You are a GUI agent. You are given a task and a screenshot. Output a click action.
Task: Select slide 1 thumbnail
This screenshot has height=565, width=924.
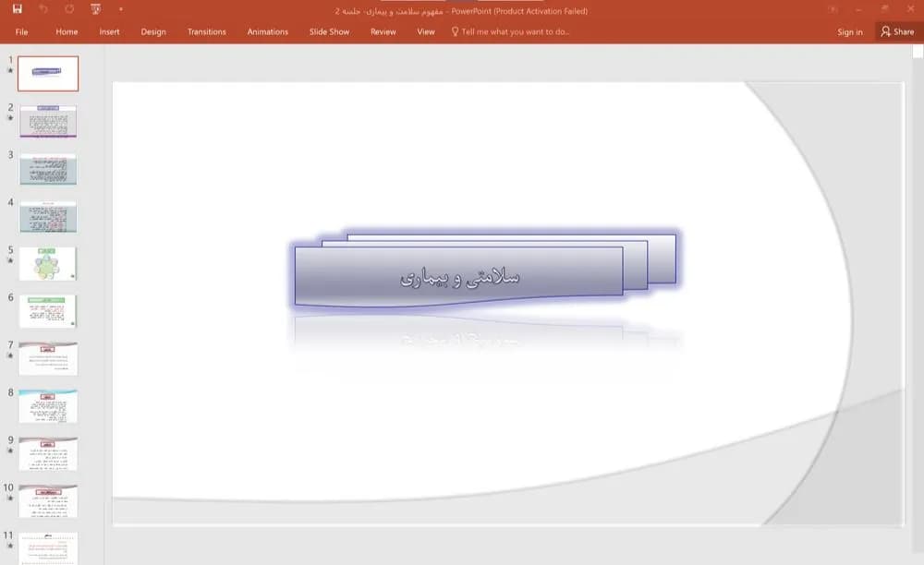point(48,74)
